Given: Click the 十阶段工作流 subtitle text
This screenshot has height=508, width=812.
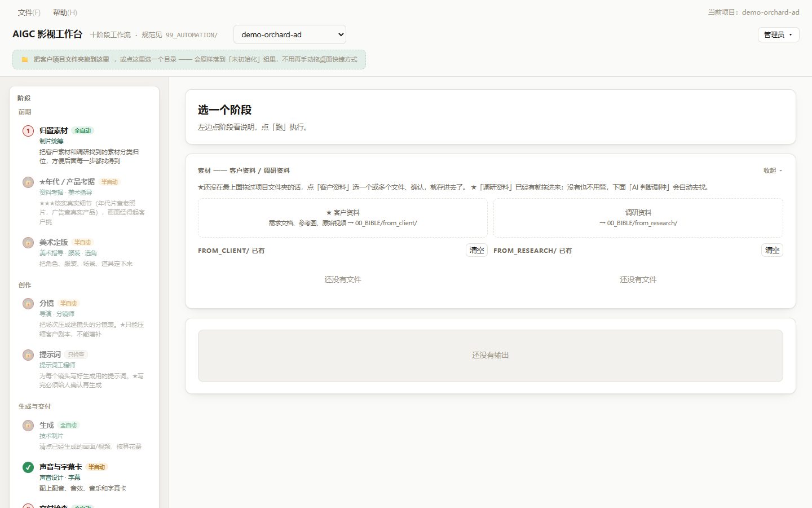Looking at the screenshot, I should point(111,35).
